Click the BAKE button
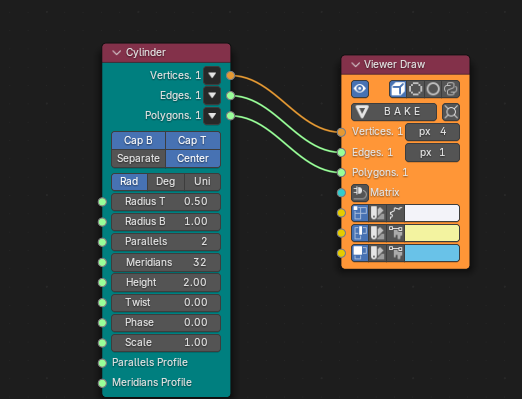522x399 pixels. tap(394, 112)
